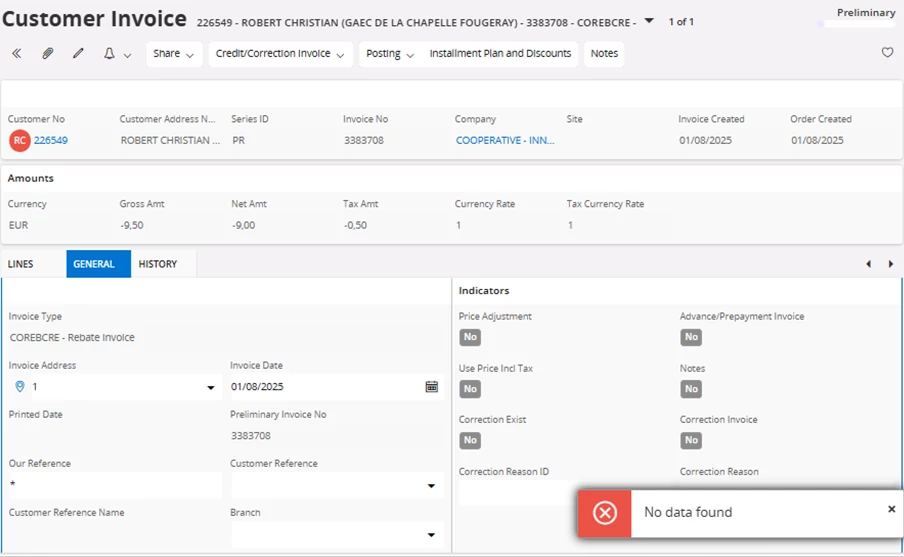Click the Indicators section header
904x557 pixels.
click(484, 291)
